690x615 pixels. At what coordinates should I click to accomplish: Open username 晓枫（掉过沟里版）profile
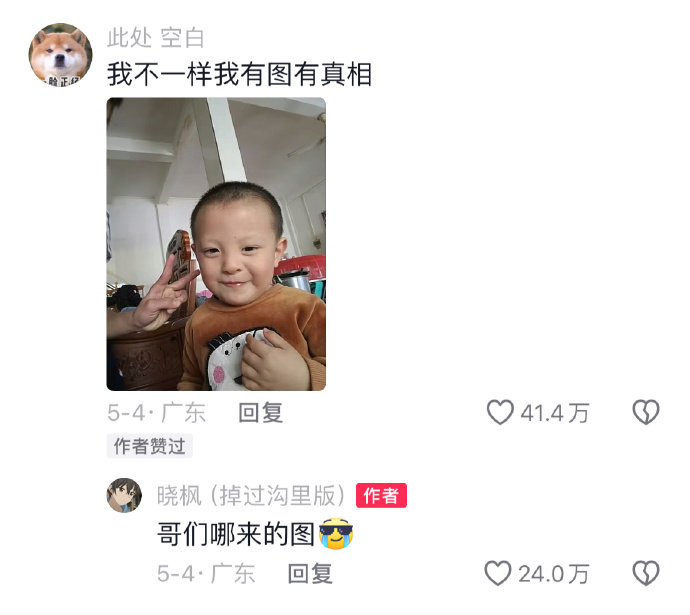(x=251, y=495)
